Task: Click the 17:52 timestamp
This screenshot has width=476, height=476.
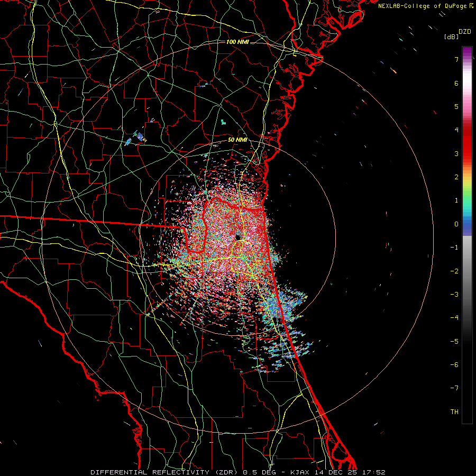Action: [374, 472]
